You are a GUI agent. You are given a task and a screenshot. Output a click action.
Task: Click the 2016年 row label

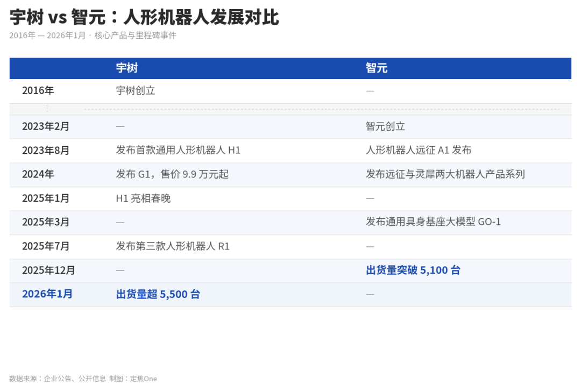pos(38,90)
